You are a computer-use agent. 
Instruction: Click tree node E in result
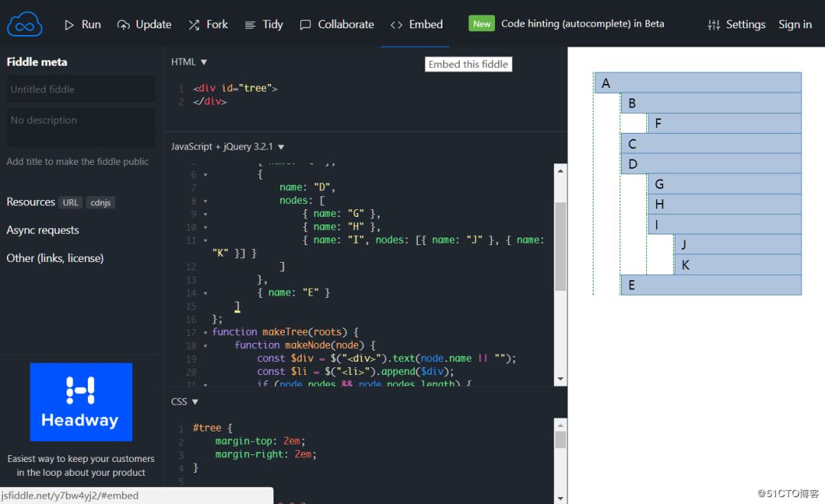tap(711, 285)
